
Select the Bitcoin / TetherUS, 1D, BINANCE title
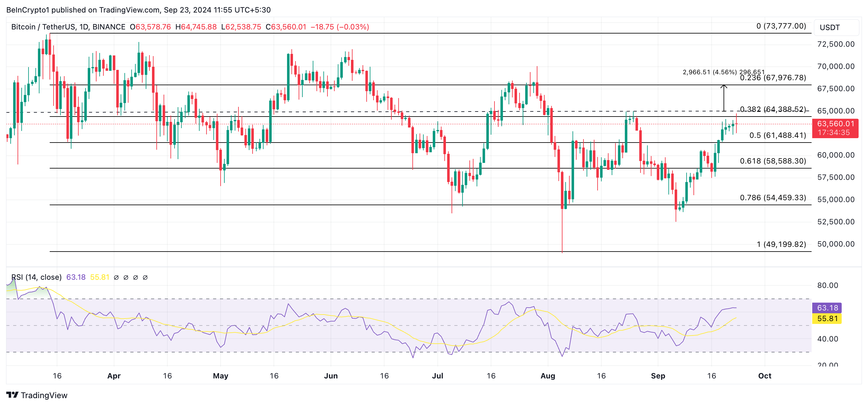click(x=68, y=27)
